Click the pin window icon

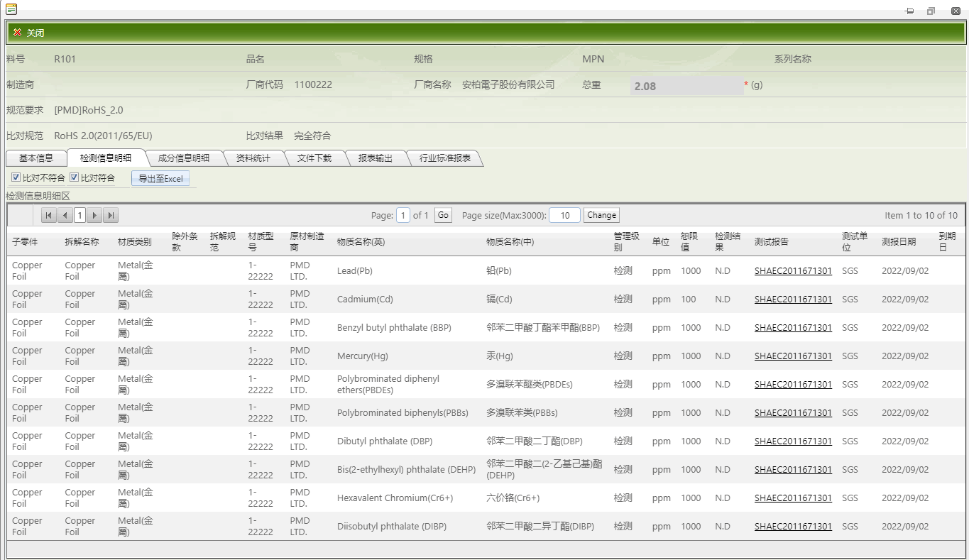click(x=909, y=11)
